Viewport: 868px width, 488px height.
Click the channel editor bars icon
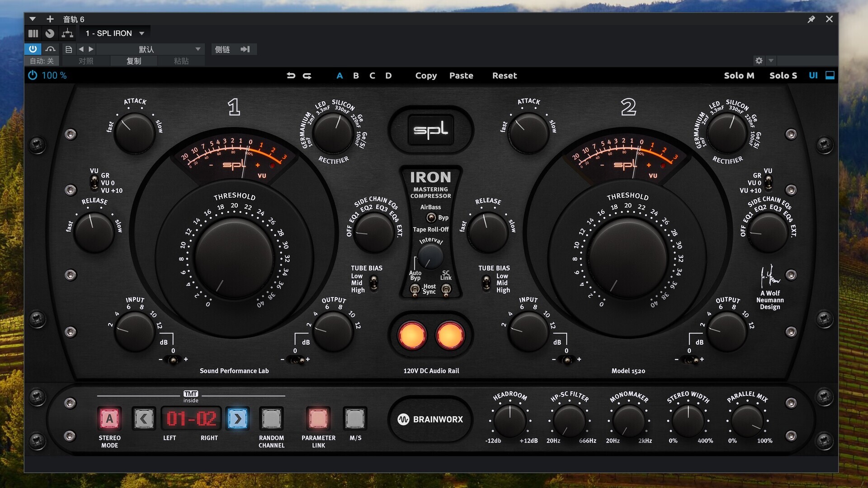point(33,33)
